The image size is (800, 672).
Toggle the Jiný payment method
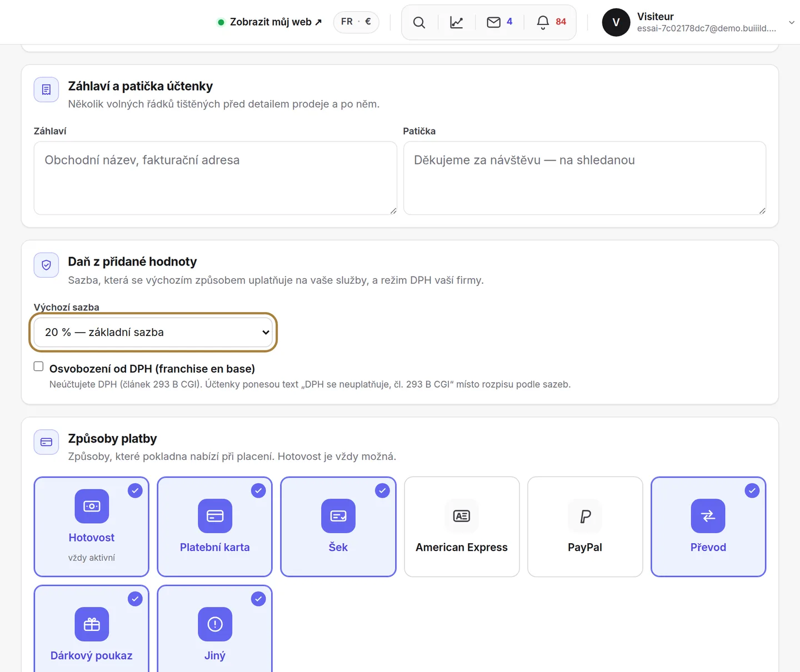pos(215,629)
